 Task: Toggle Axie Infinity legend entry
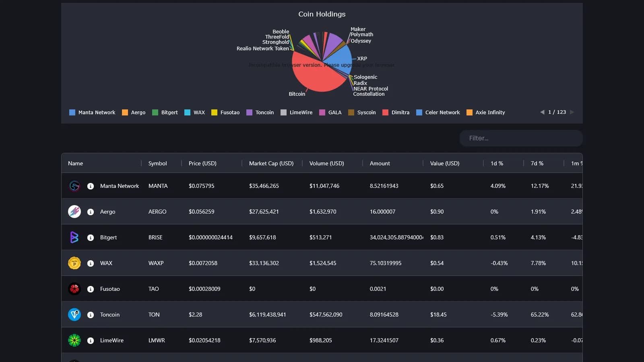[x=486, y=113]
